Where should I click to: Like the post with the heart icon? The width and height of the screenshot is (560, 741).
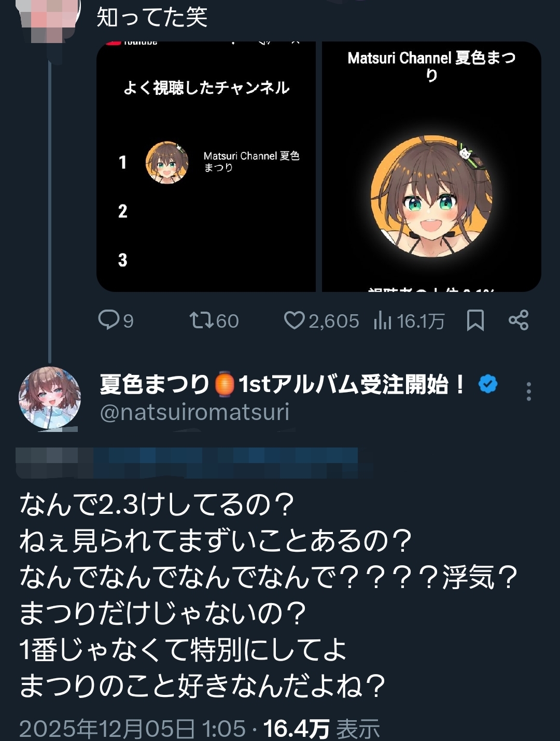[x=294, y=320]
